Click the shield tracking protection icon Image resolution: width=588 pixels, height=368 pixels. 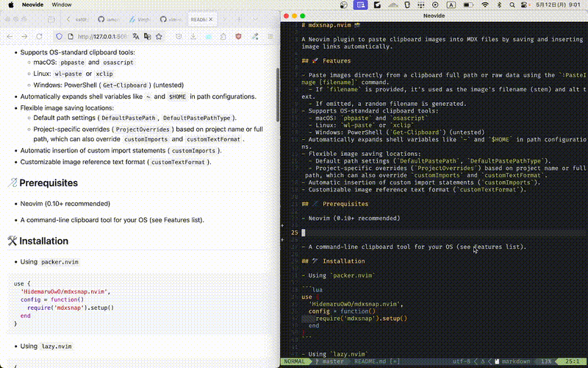click(x=59, y=36)
